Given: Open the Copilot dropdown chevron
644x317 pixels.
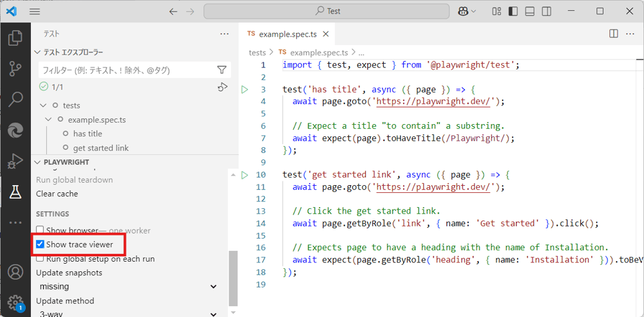Looking at the screenshot, I should pos(473,12).
